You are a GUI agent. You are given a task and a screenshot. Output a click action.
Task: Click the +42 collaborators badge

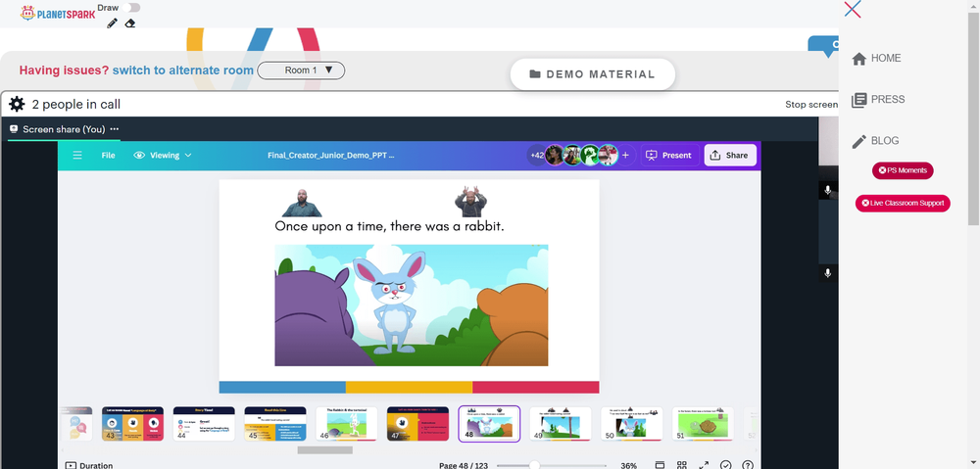[536, 156]
